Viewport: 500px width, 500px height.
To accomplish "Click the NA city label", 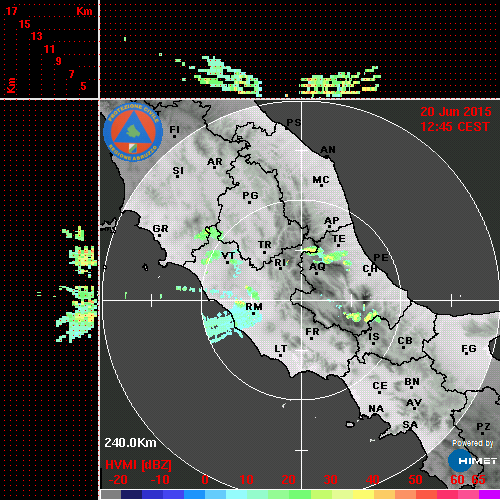I will (x=376, y=408).
